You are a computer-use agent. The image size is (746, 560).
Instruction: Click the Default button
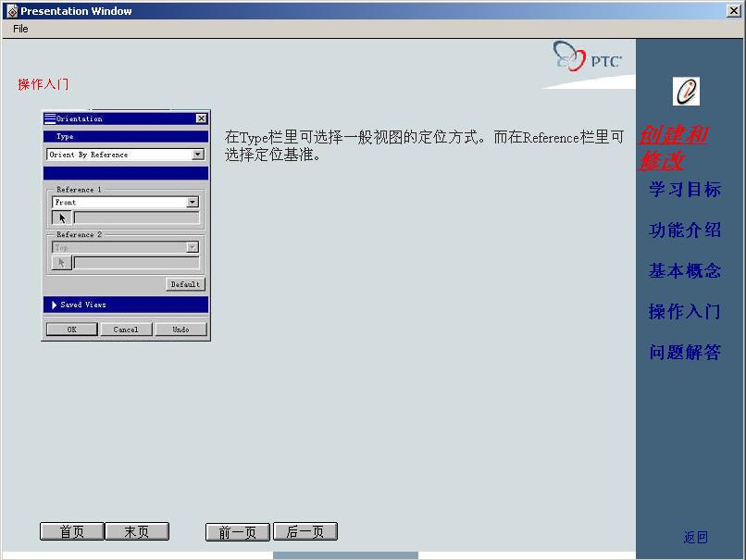point(184,284)
